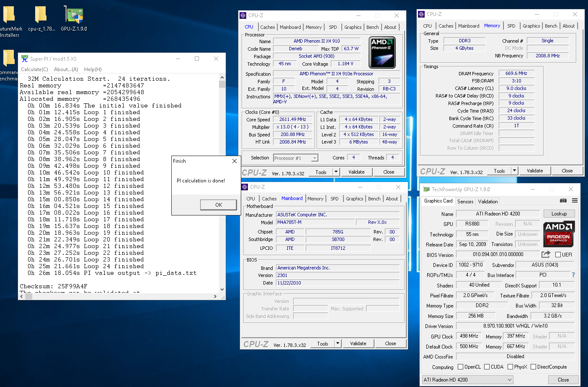This screenshot has width=588, height=387.
Task: Close the Finish dialog with X
Action: (x=235, y=161)
